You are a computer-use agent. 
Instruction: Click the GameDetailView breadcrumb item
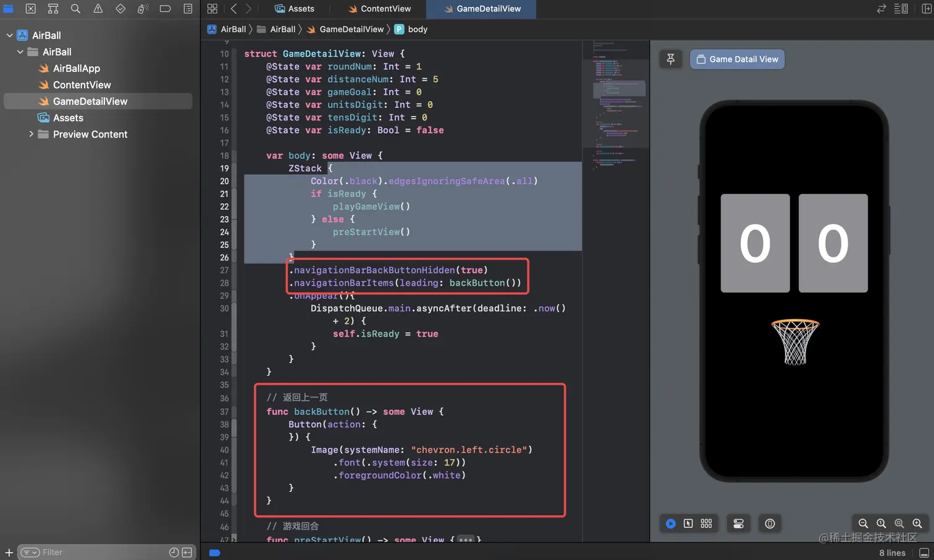pos(345,29)
